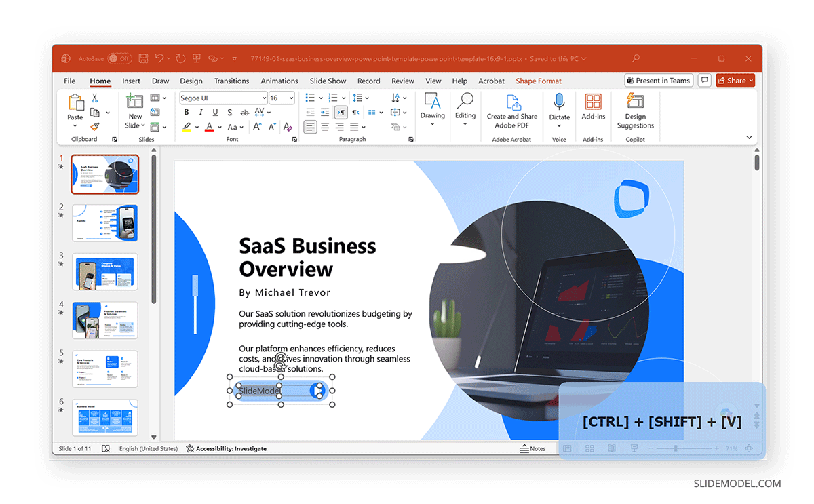Select slide 5 thumbnail
Screen dimensions: 814x504
(105, 369)
